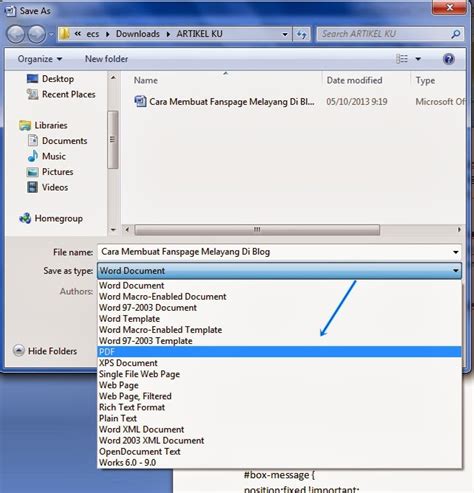Click the file list horizontal scrollbar thumb
The image size is (474, 493).
coord(257,230)
